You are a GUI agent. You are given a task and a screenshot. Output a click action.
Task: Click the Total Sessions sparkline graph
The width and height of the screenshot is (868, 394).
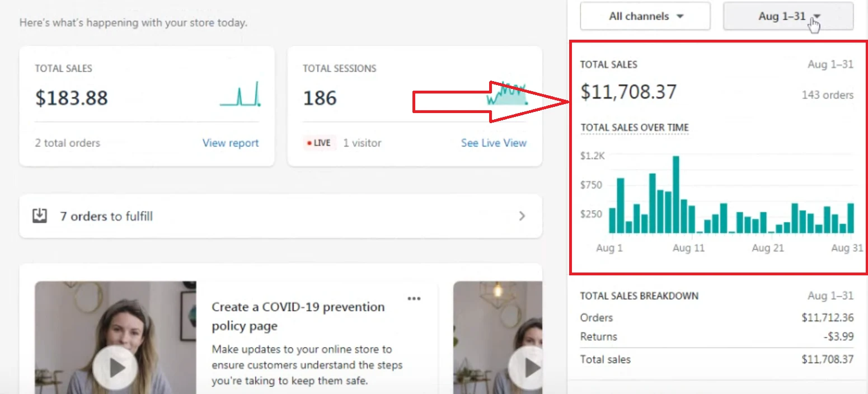click(x=506, y=94)
